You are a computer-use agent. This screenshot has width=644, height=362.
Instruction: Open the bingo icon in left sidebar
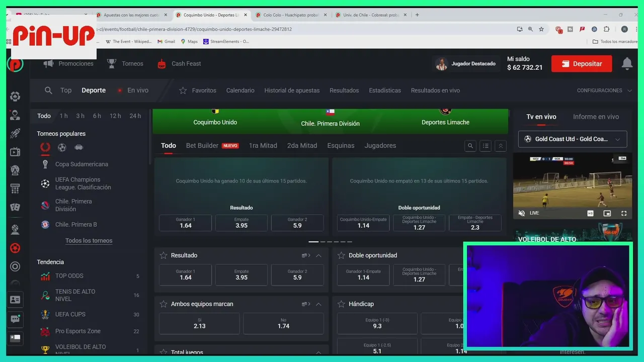(15, 189)
